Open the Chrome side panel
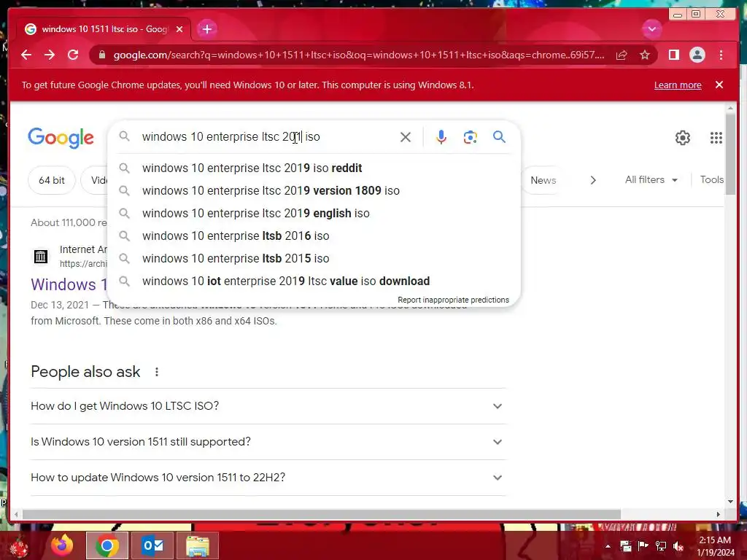Viewport: 747px width, 560px height. 673,55
